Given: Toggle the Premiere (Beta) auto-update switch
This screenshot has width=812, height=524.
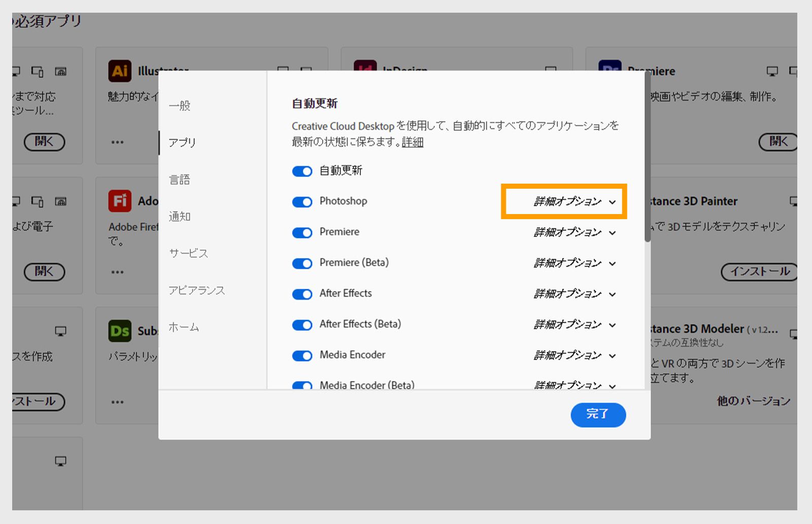Looking at the screenshot, I should (302, 264).
